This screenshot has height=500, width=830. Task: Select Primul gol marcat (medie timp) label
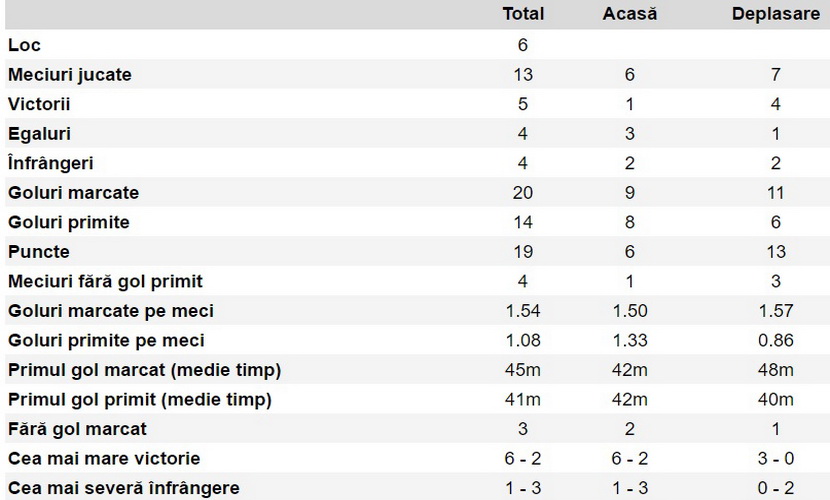pos(144,370)
